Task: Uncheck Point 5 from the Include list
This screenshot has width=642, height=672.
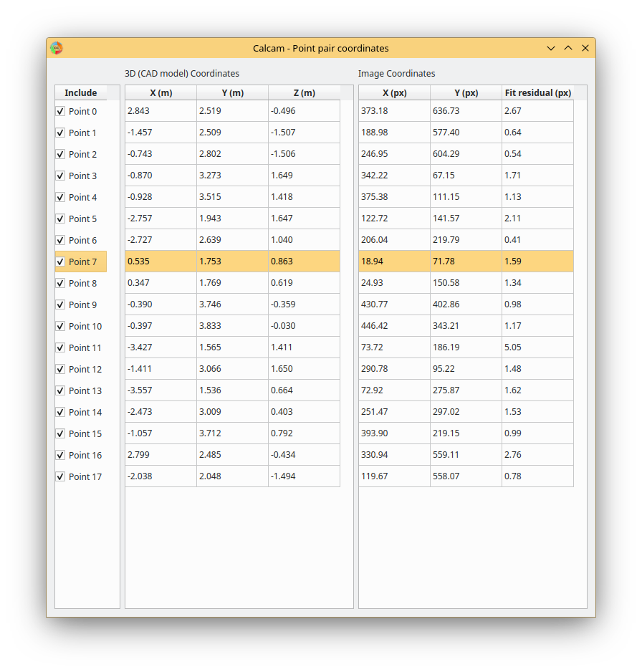Action: 60,219
